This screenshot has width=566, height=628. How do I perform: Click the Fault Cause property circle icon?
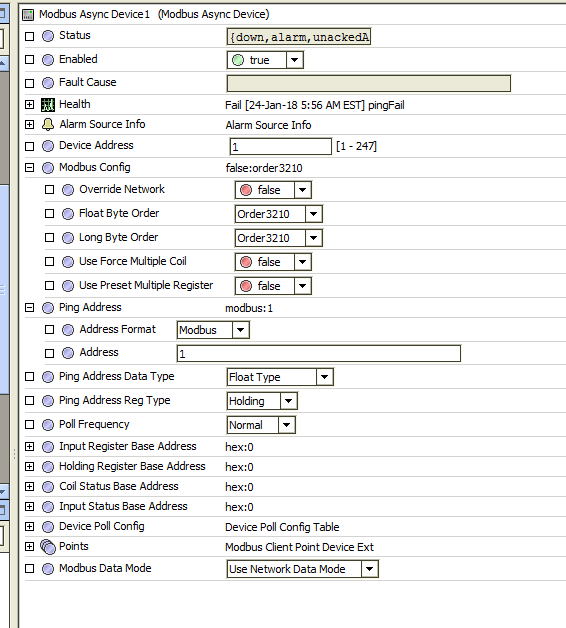click(48, 83)
